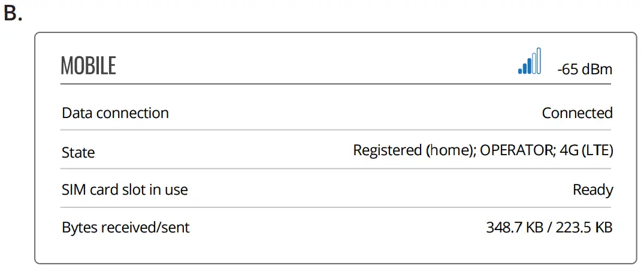The width and height of the screenshot is (644, 272).
Task: Click the dark divider line under MOBILE
Action: pyautogui.click(x=335, y=84)
